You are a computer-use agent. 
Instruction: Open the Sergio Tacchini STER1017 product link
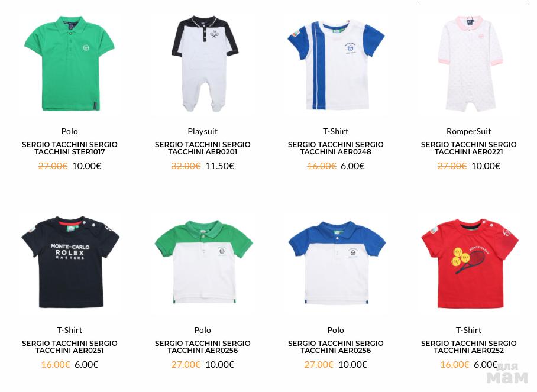(x=70, y=148)
